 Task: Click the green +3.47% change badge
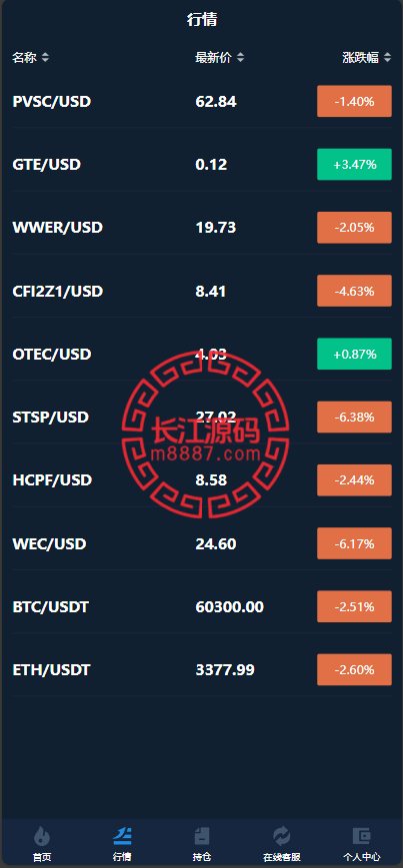[354, 165]
